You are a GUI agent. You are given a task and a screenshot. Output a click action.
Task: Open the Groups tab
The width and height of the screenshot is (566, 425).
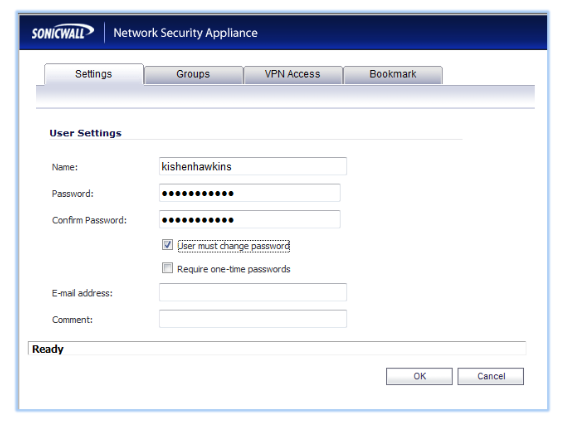pos(193,74)
